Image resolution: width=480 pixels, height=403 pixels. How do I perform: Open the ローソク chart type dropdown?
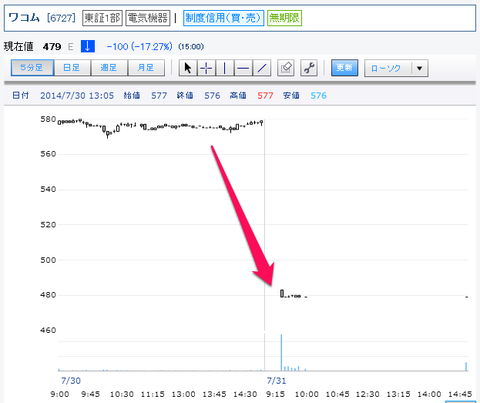[x=396, y=68]
